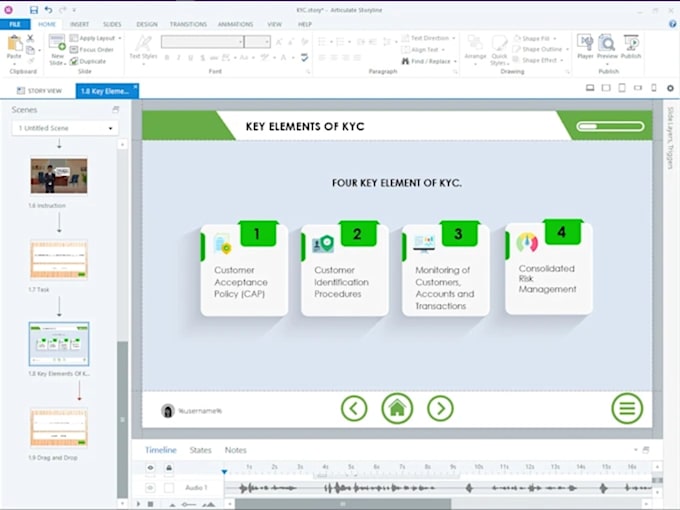
Task: Open Focus Order for the slide
Action: coord(92,49)
